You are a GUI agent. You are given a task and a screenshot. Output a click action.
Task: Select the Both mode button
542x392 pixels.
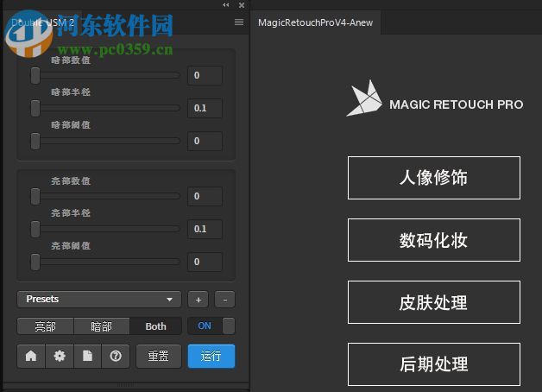(x=155, y=326)
